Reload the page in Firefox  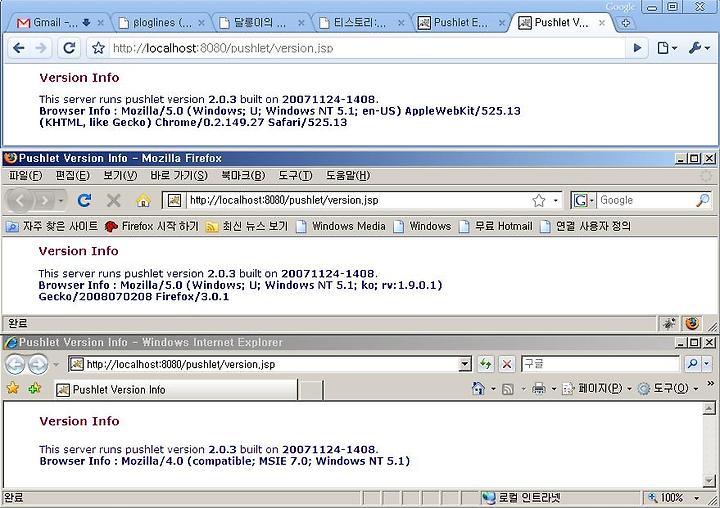coord(84,200)
